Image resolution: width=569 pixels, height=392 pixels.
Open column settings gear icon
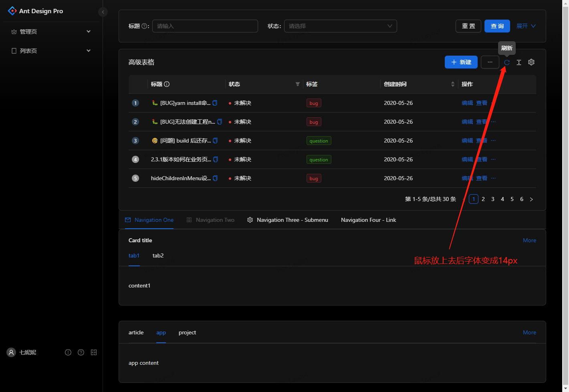click(x=531, y=62)
